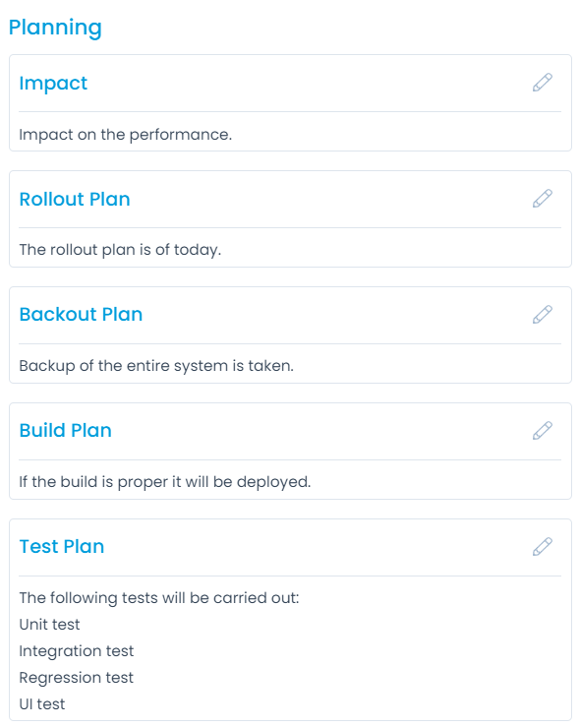Click 'The rollout plan is of today.' text

tap(120, 250)
